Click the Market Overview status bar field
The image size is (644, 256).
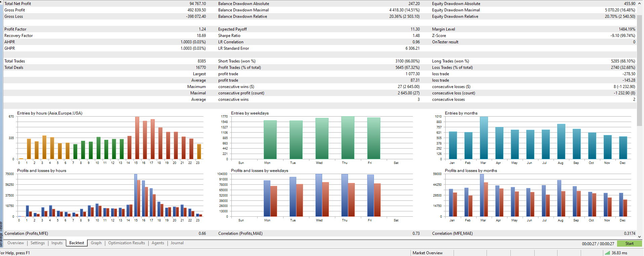click(427, 253)
